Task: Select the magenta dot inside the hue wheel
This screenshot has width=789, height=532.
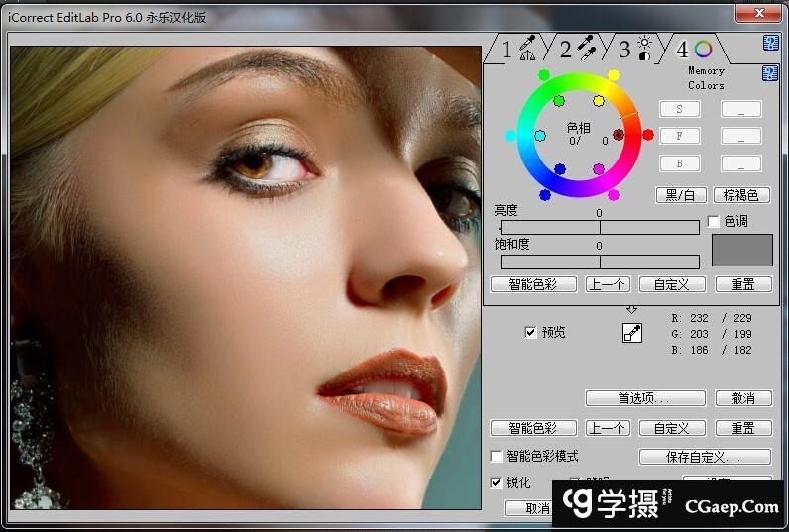Action: (599, 169)
